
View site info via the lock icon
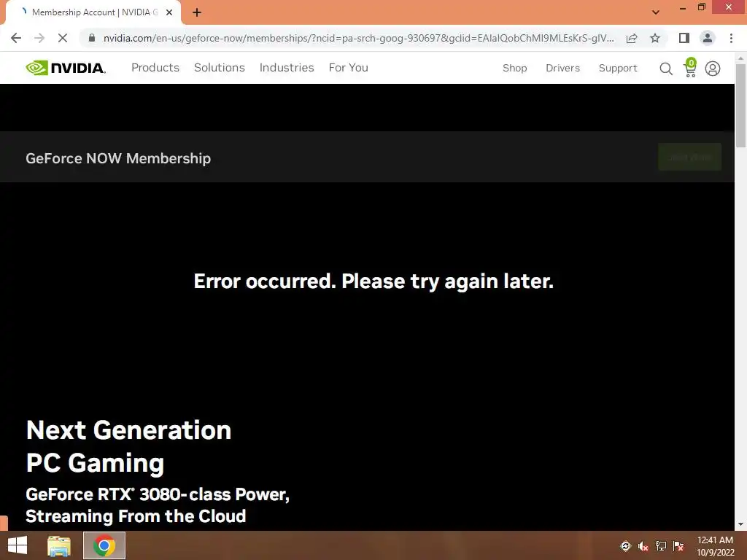click(x=92, y=38)
